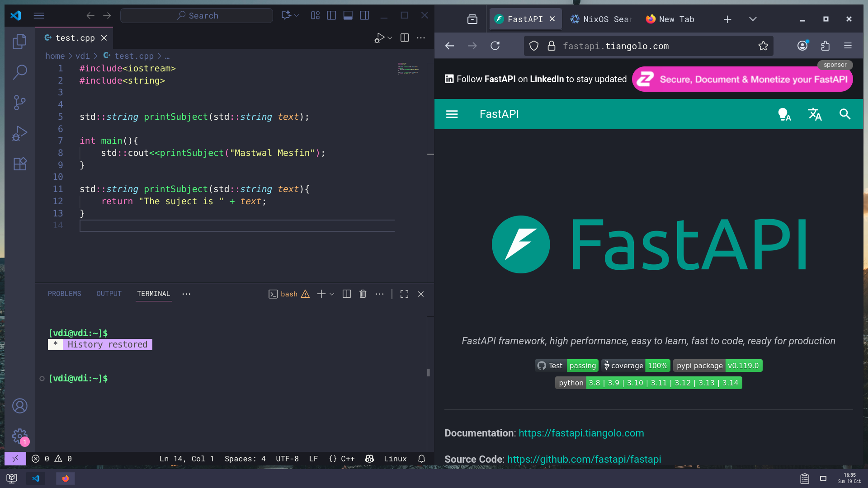The width and height of the screenshot is (868, 488).
Task: Open the C++ language mode selector
Action: 348,459
